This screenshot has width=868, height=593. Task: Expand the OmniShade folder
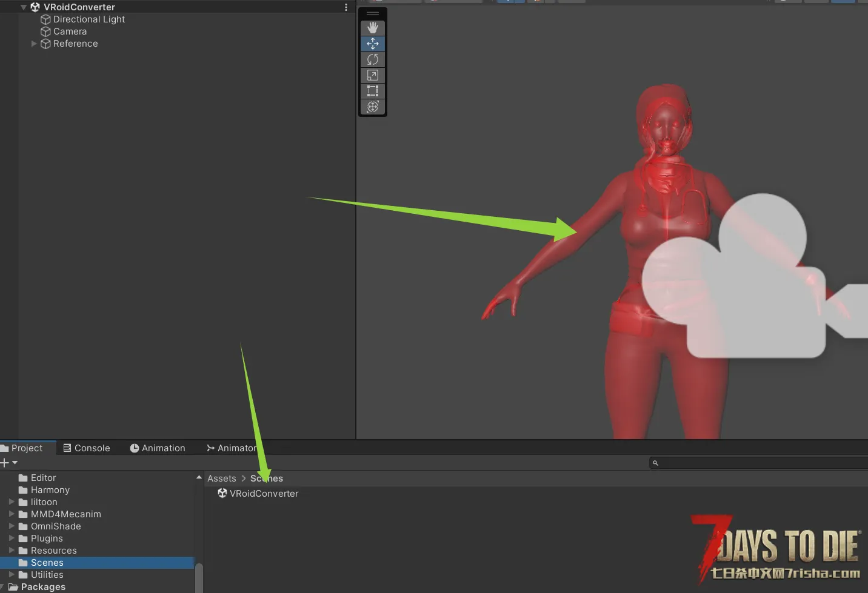click(12, 526)
